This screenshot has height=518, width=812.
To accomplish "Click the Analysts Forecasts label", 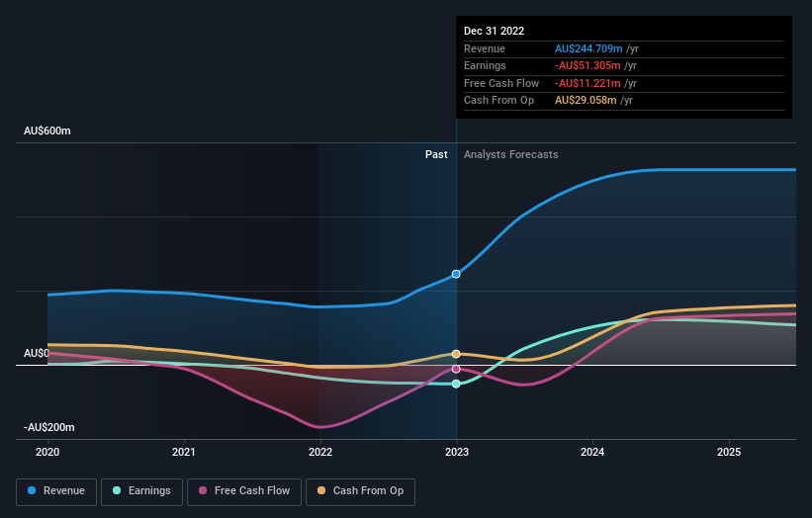I will tap(510, 154).
